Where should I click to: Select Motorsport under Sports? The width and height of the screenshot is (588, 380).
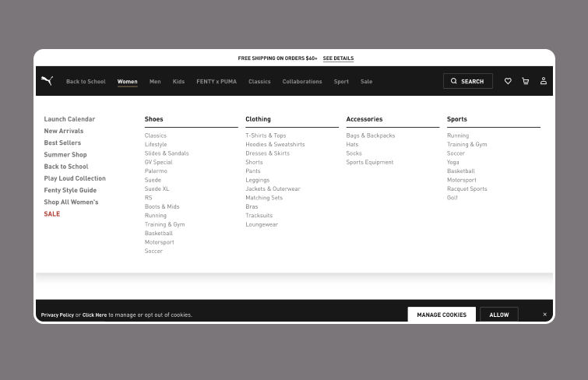tap(462, 180)
